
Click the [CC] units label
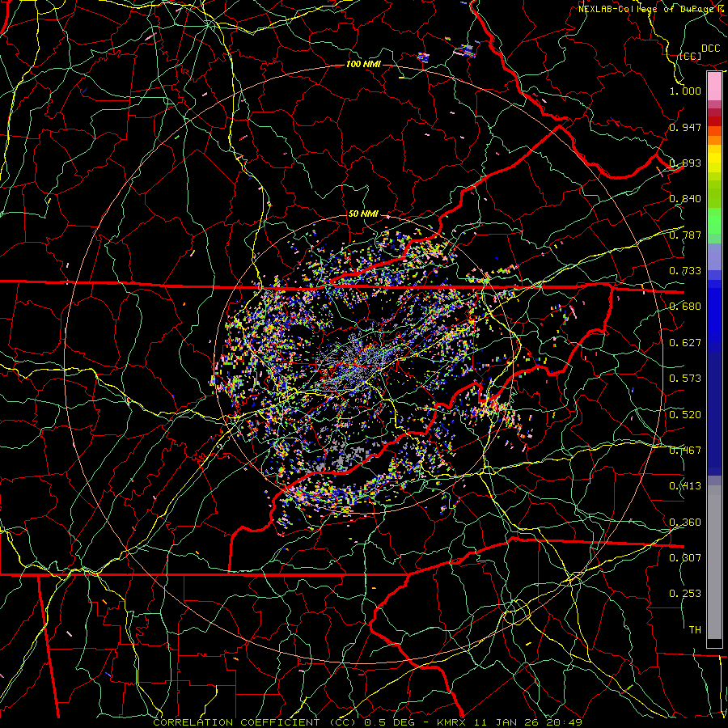click(691, 57)
